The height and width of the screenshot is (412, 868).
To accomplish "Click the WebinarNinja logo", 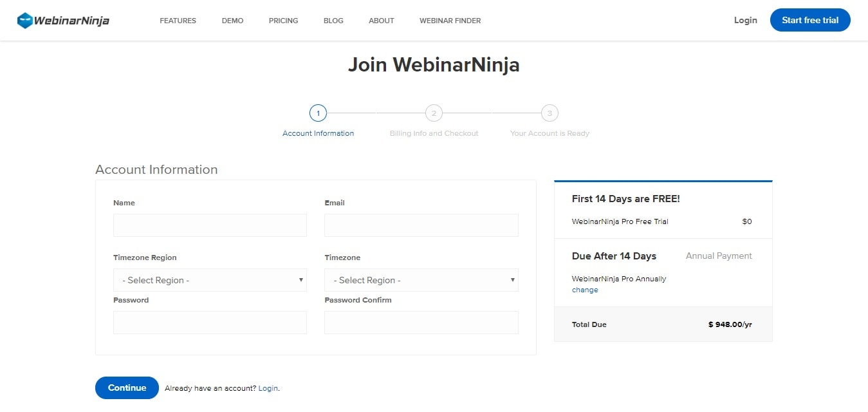I will (63, 21).
